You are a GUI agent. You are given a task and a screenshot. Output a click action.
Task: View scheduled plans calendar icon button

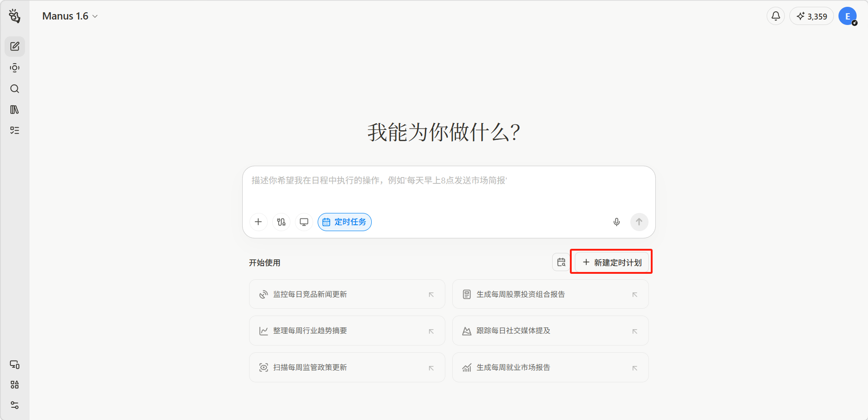[561, 262]
